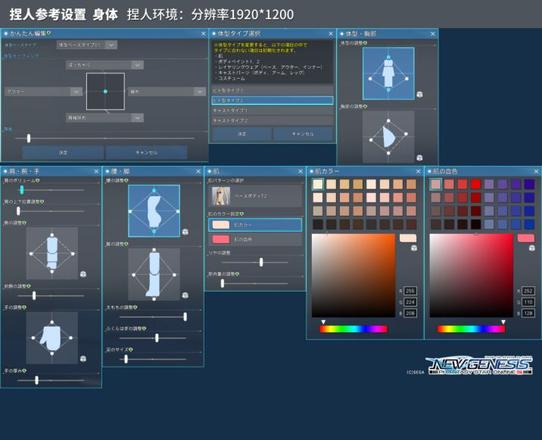
Task: Select first ヒト型タイプ1 entry in body type list
Action: [272, 90]
